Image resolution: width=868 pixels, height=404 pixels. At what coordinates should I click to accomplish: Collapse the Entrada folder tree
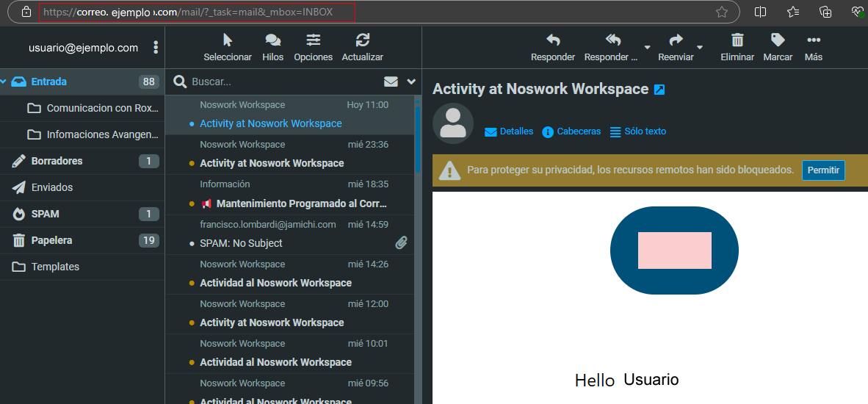click(4, 82)
